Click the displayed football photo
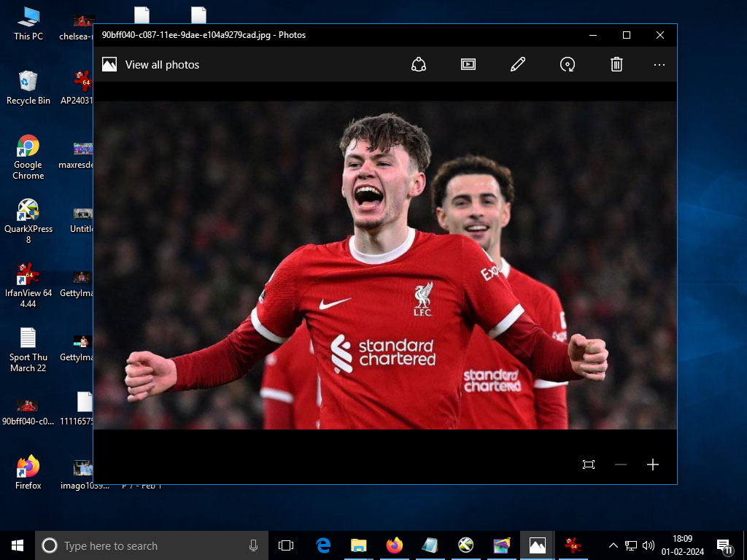 click(x=385, y=265)
